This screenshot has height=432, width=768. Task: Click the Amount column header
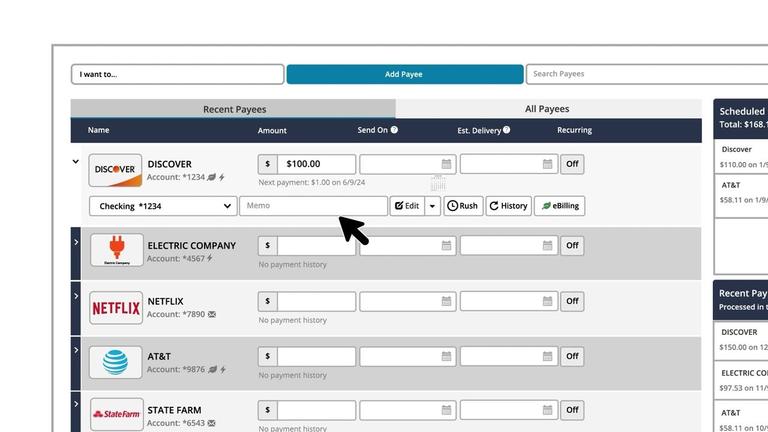coord(272,131)
